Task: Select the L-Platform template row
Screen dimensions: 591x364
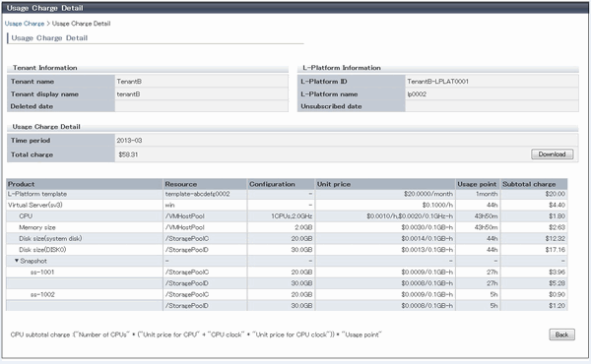Action: [287, 194]
